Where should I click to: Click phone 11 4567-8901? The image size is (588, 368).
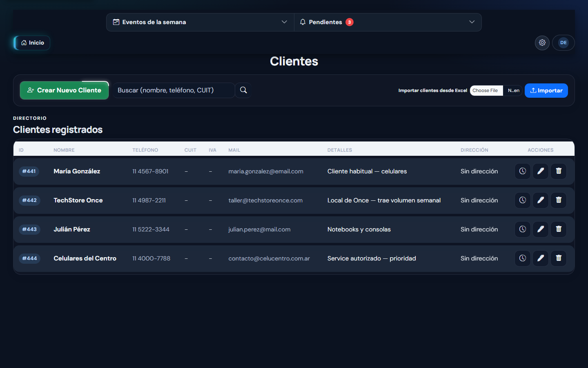click(x=150, y=171)
